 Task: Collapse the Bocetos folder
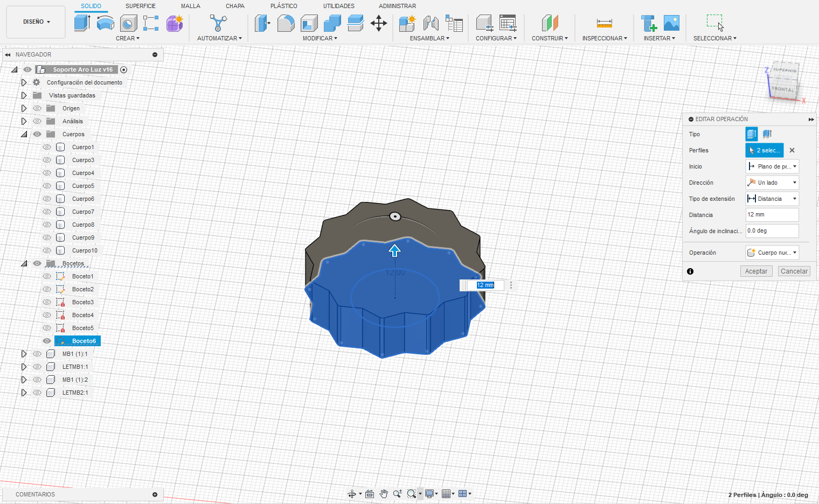pyautogui.click(x=24, y=263)
